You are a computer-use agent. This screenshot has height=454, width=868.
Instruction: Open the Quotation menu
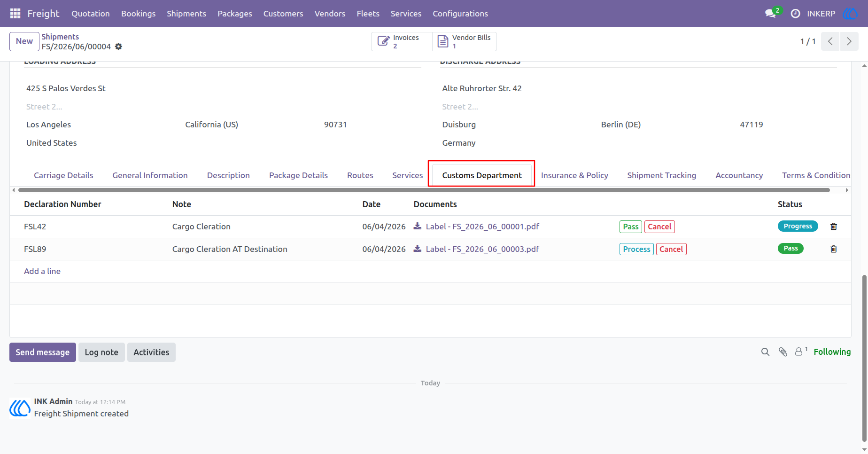91,14
